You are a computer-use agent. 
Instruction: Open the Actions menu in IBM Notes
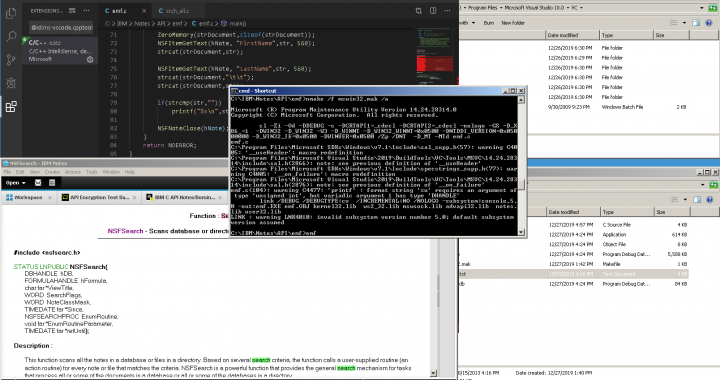(x=73, y=172)
